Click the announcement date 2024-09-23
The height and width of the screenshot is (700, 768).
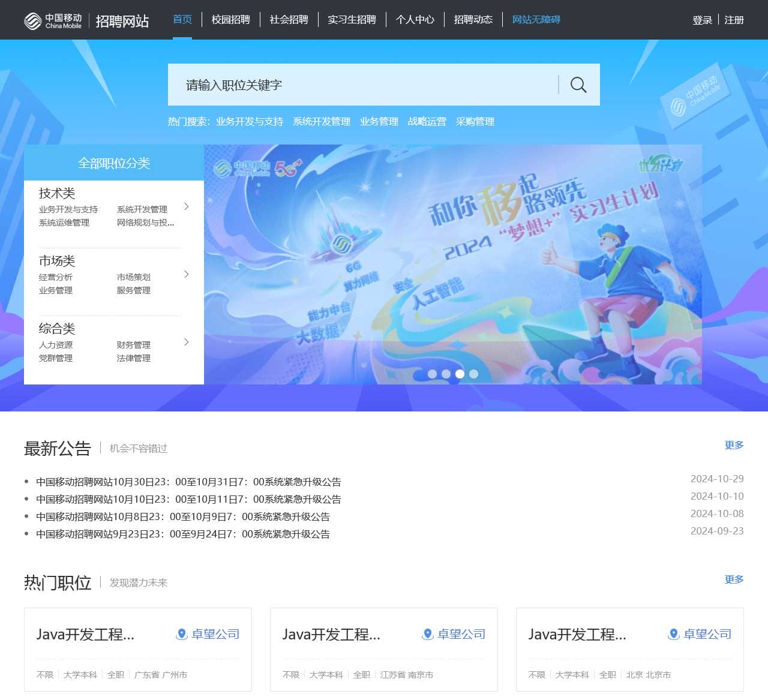(x=717, y=531)
